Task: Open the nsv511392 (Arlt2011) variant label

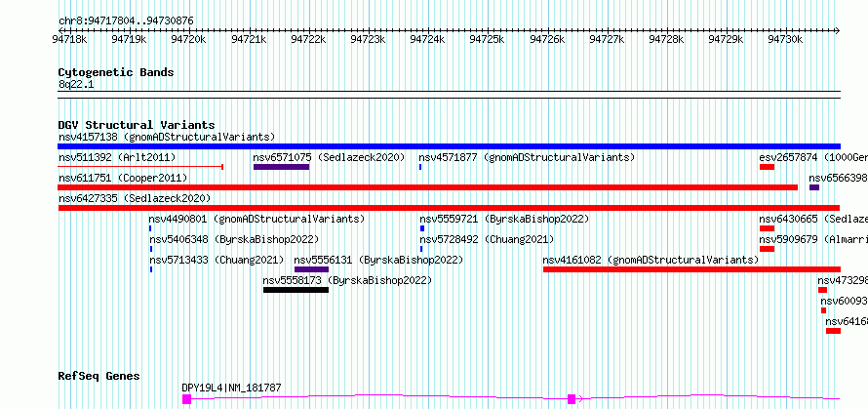Action: coord(117,157)
